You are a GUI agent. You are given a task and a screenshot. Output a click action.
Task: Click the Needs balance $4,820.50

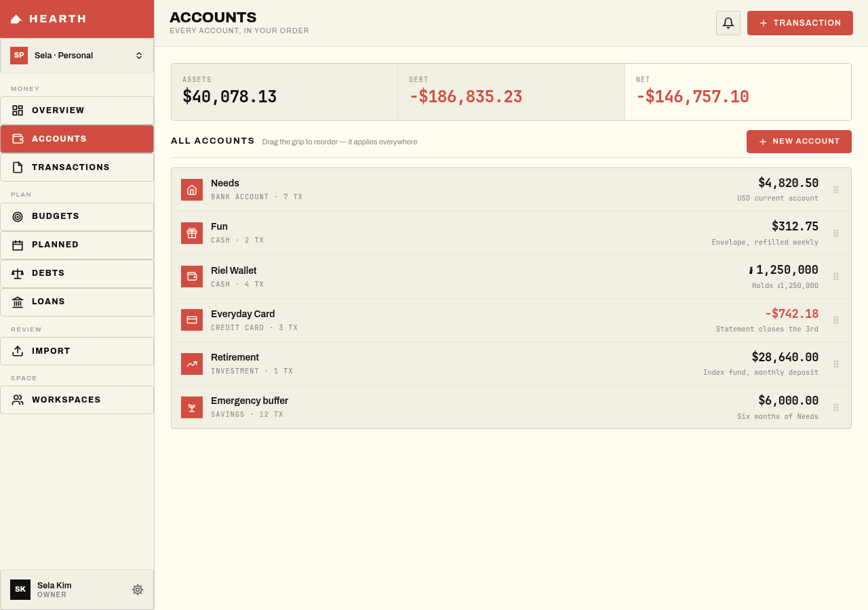pyautogui.click(x=788, y=183)
